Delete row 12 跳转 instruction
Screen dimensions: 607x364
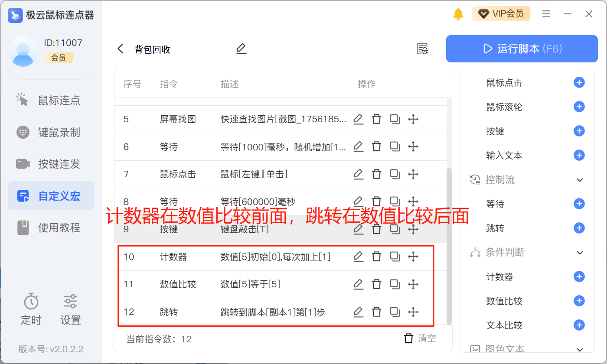coord(377,312)
